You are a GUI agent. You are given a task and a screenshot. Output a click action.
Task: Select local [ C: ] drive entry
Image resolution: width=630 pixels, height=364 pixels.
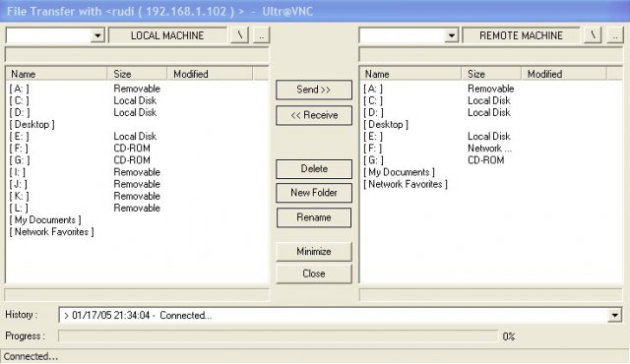(20, 100)
